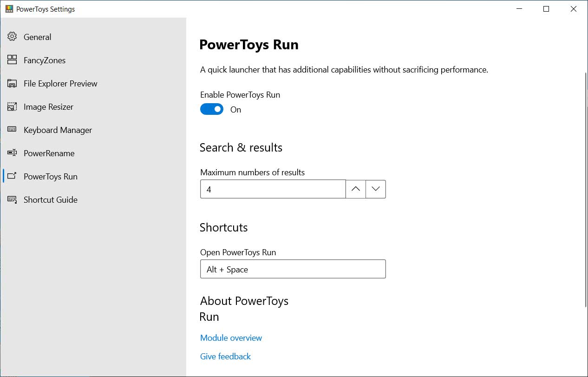Minimize the PowerToys Settings window
588x377 pixels.
(519, 9)
